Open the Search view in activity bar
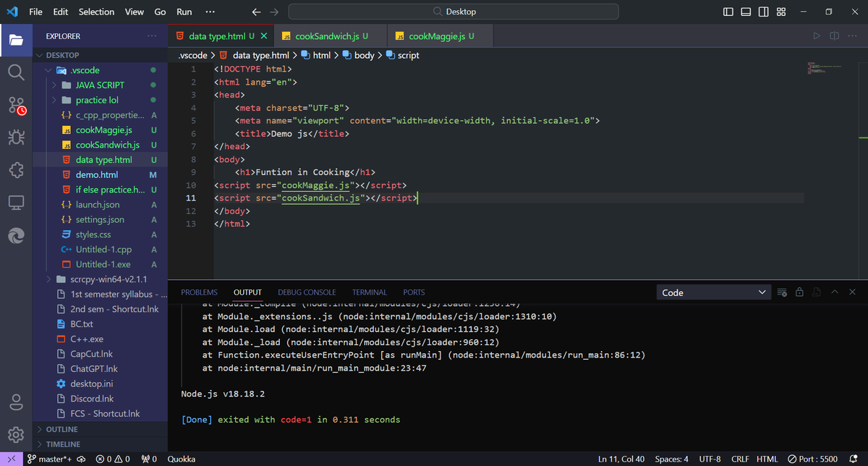868x466 pixels. click(x=16, y=72)
